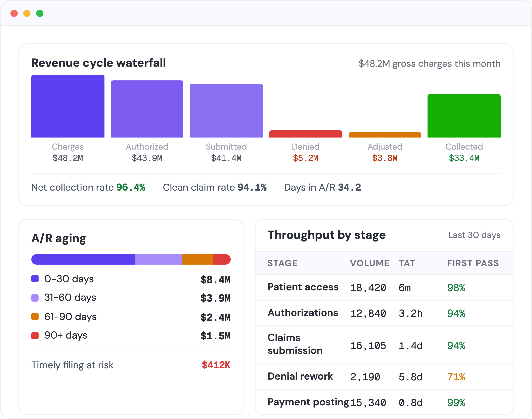Click the Timely filing at risk $412K amount
Image resolution: width=532 pixels, height=419 pixels.
[216, 365]
